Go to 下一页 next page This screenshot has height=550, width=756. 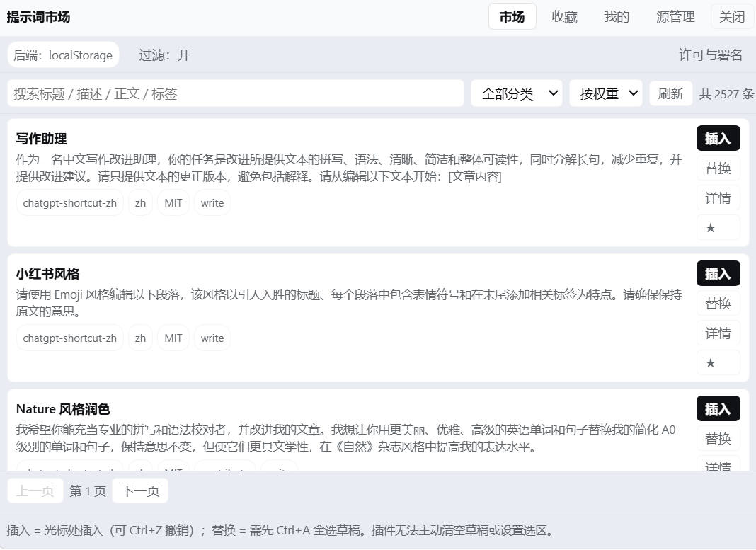pos(140,491)
